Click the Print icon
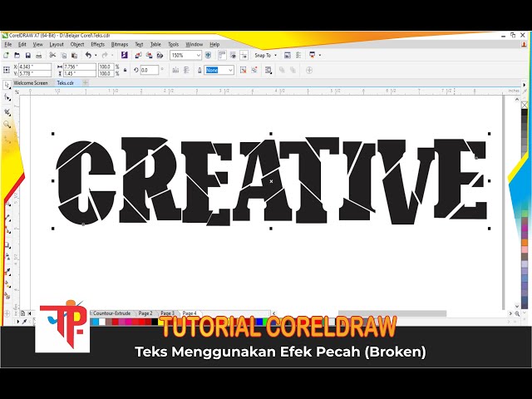Screen dimensions: 532x399 coord(39,55)
